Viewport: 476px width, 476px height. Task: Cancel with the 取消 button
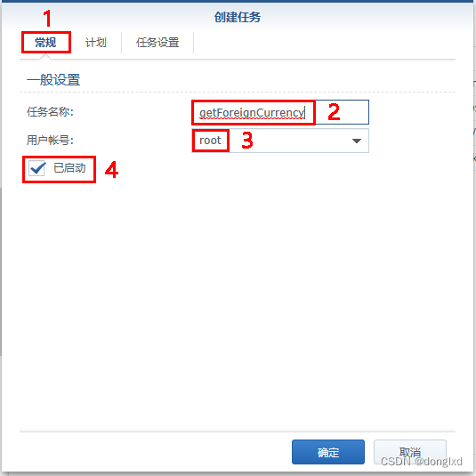point(410,452)
